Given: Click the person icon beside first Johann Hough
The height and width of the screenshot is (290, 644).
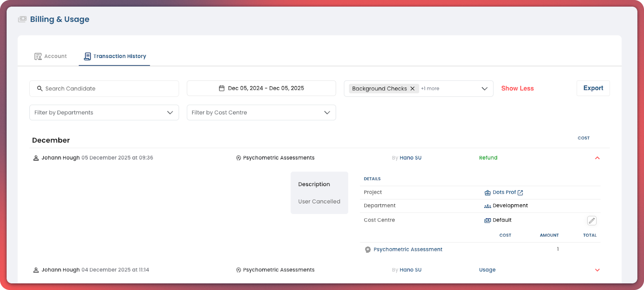Looking at the screenshot, I should [36, 158].
